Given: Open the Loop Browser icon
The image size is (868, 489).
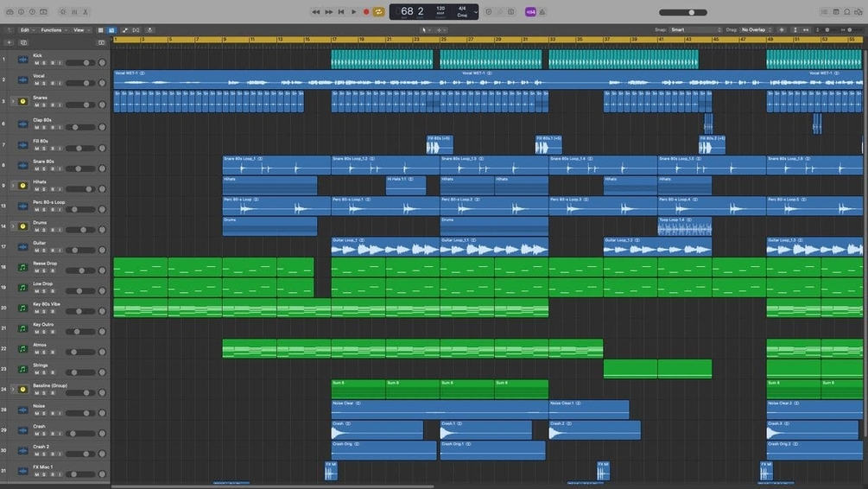Looking at the screenshot, I should [847, 11].
